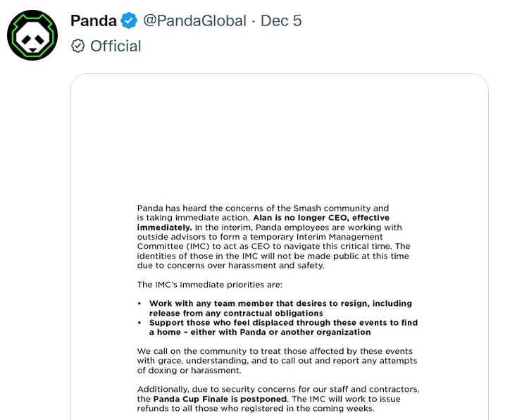Click the 'The IMC's immediate priorities are' line

209,285
